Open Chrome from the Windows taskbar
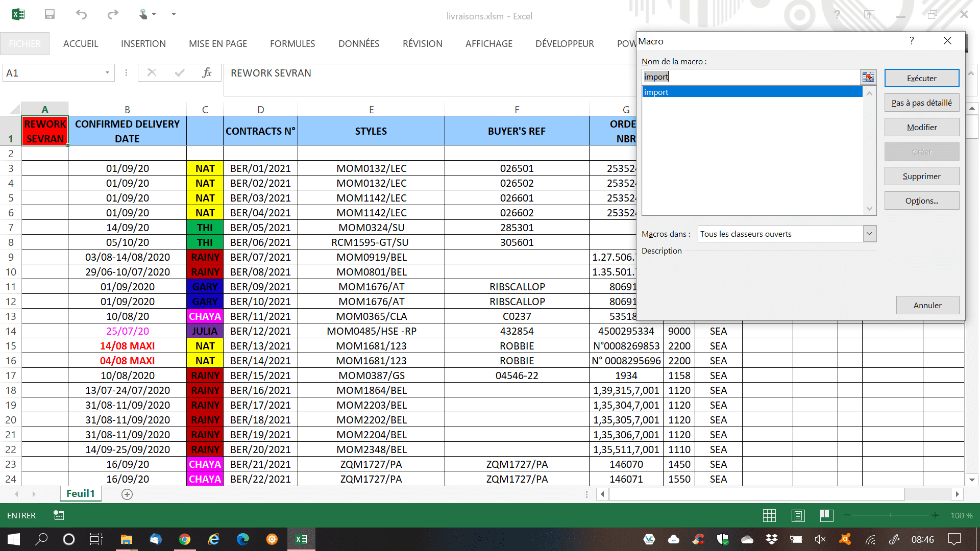The height and width of the screenshot is (551, 980). [184, 539]
